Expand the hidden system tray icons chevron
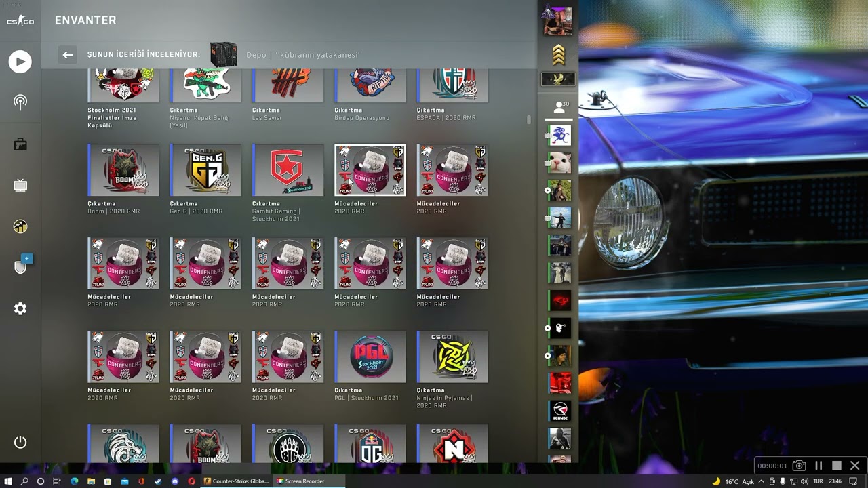This screenshot has width=868, height=488. pyautogui.click(x=761, y=481)
